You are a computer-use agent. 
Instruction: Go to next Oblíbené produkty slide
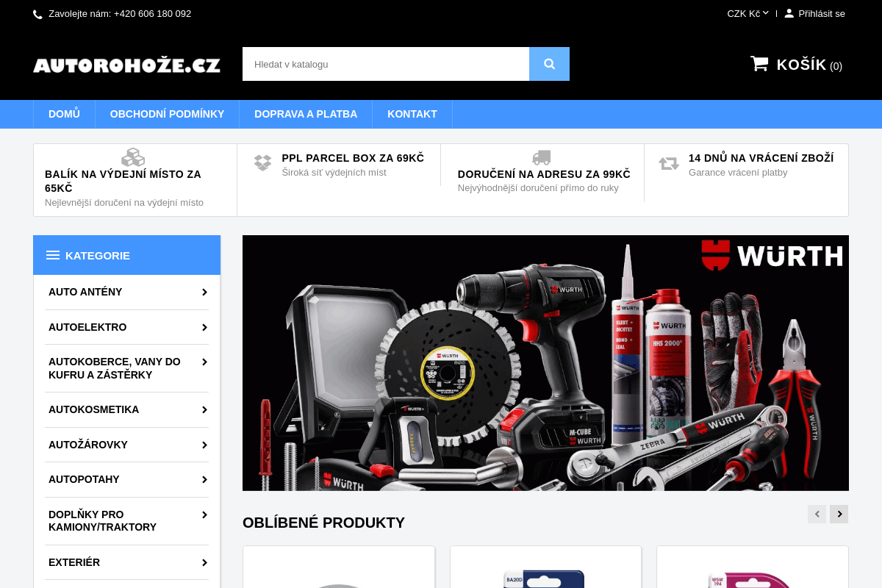[839, 514]
